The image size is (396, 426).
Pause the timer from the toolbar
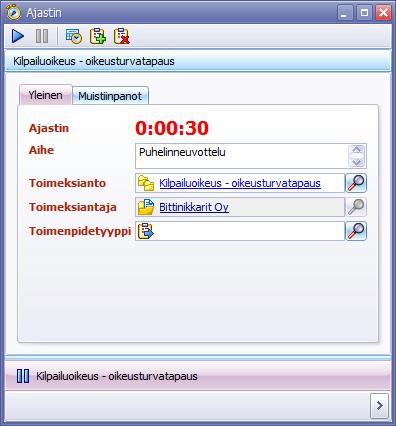pos(42,36)
